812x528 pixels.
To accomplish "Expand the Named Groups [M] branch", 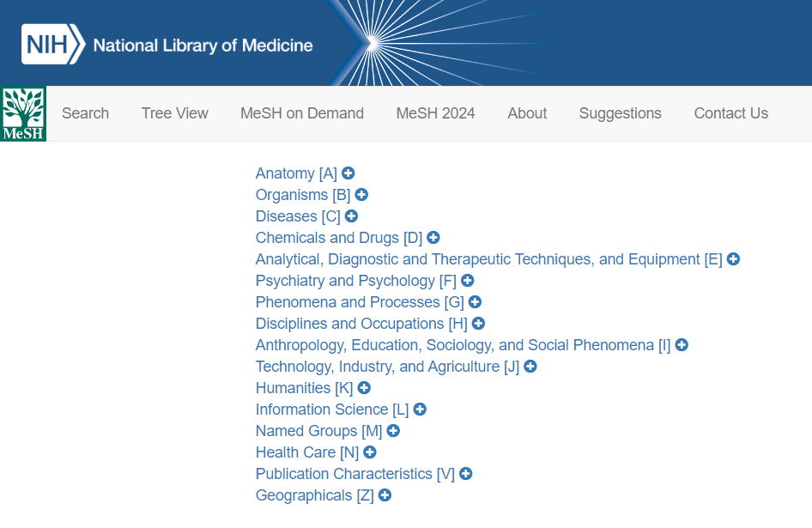I will 392,430.
